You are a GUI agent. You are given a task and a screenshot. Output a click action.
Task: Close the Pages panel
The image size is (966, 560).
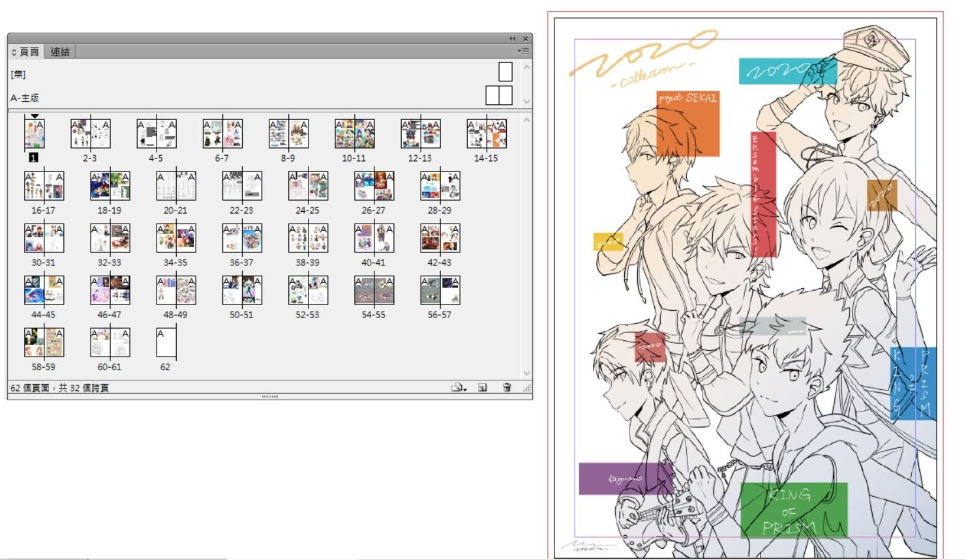pos(525,38)
